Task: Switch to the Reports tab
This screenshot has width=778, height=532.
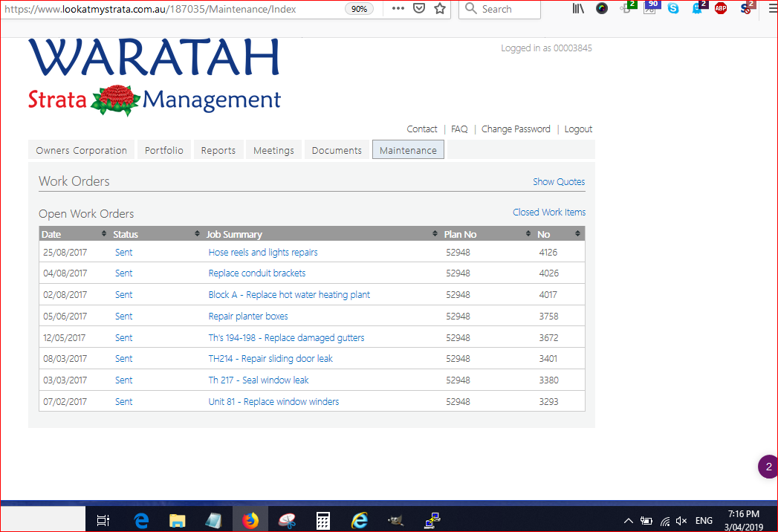Action: pyautogui.click(x=218, y=150)
